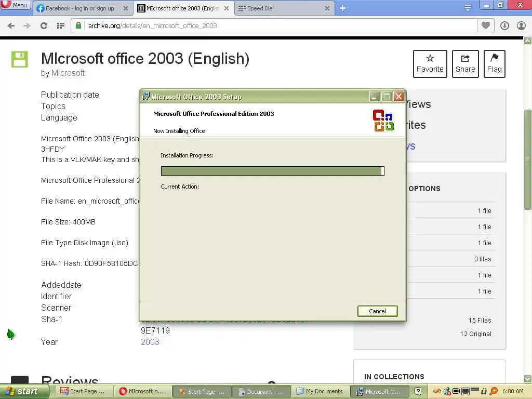Open the Opera tab list menu icon

pos(468,8)
